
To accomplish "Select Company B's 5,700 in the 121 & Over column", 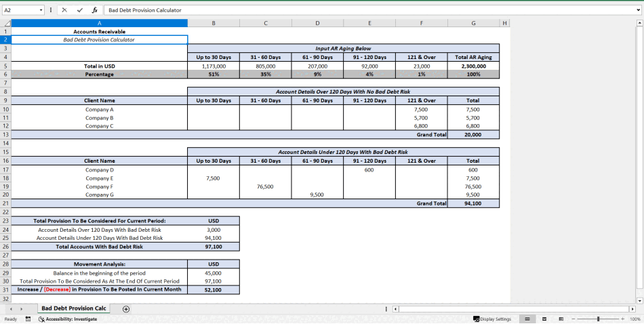I will (x=422, y=118).
